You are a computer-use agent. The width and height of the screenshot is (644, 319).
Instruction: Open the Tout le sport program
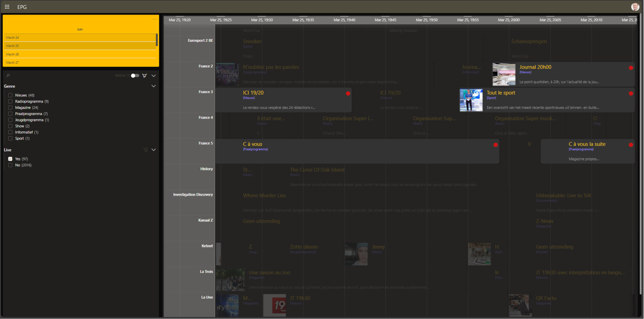(x=547, y=100)
